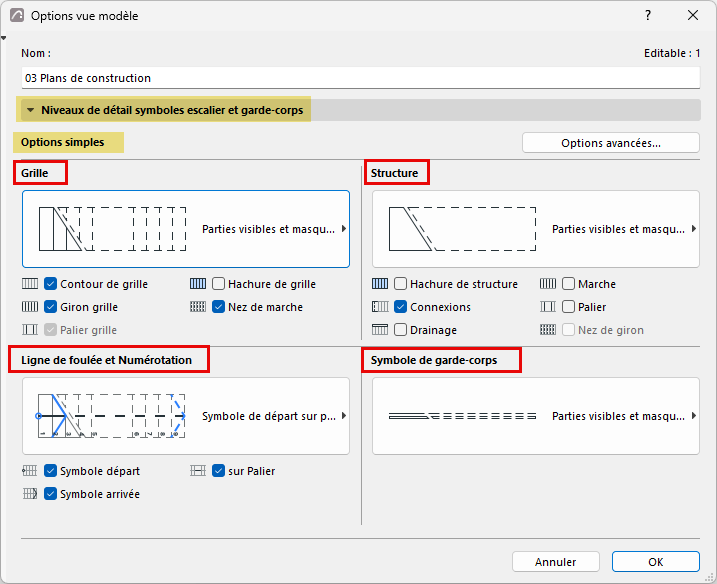
Task: Enable the Palier checkbox under Structure
Action: [568, 307]
